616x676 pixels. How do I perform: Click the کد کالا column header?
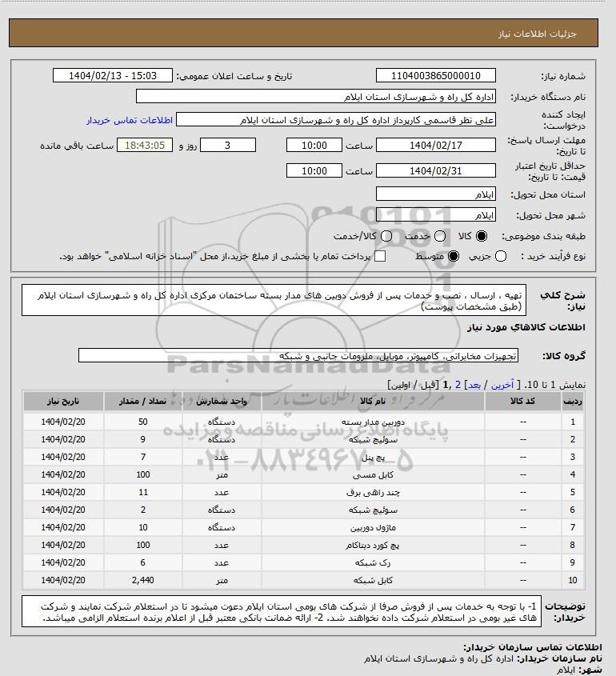[523, 402]
